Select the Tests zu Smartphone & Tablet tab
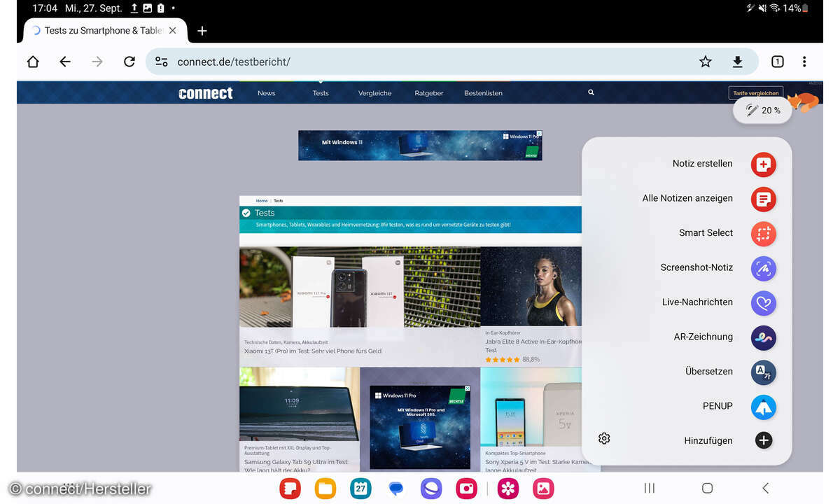This screenshot has width=840, height=504. (x=105, y=31)
